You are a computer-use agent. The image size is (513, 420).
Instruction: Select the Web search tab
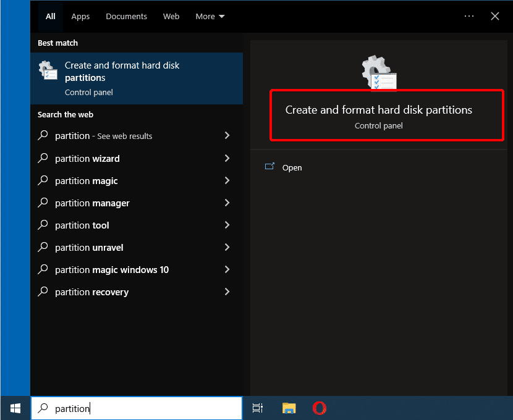171,16
